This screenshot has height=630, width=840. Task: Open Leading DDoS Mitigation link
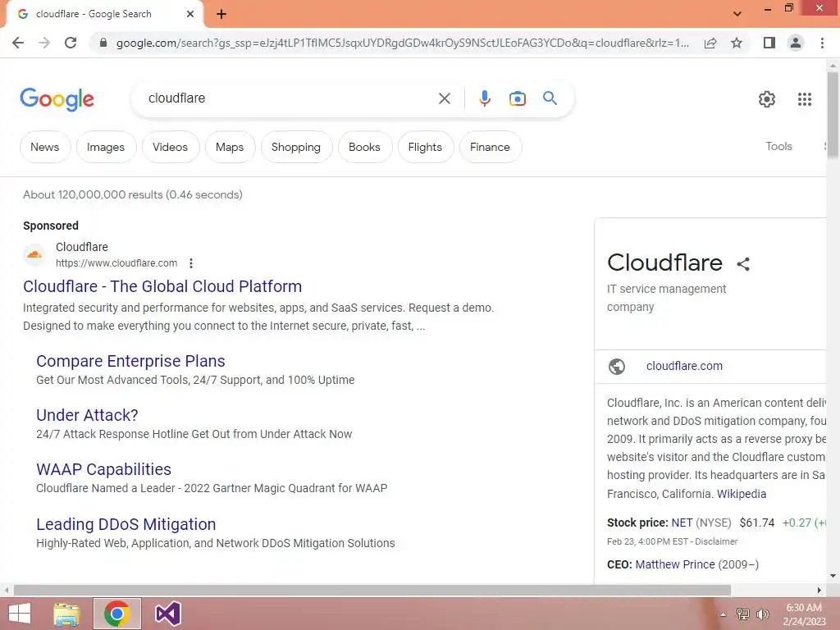tap(126, 524)
